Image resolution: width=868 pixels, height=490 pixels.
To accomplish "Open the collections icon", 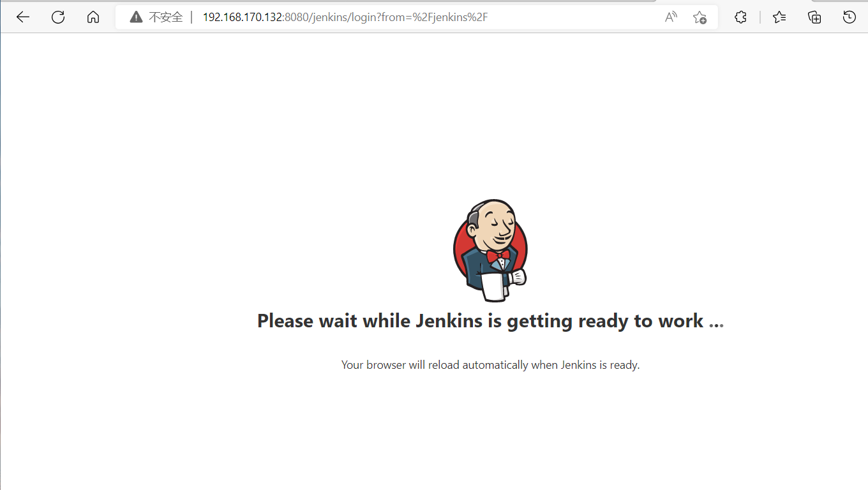I will (x=814, y=17).
